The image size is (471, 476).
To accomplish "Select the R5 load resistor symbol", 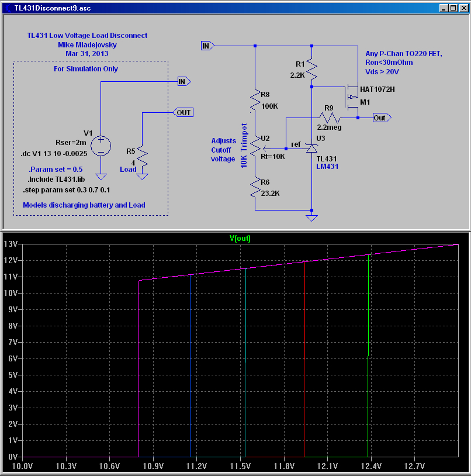I will pos(142,156).
